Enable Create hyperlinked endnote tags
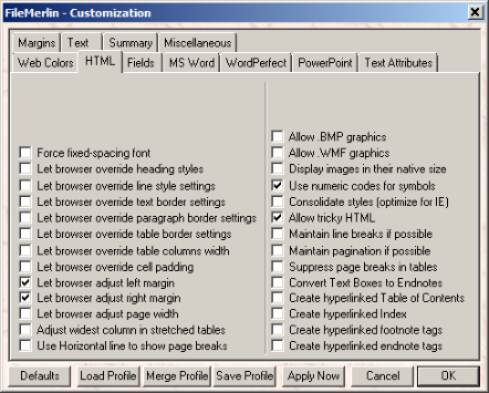Viewport: 489px width, 393px height. 277,346
